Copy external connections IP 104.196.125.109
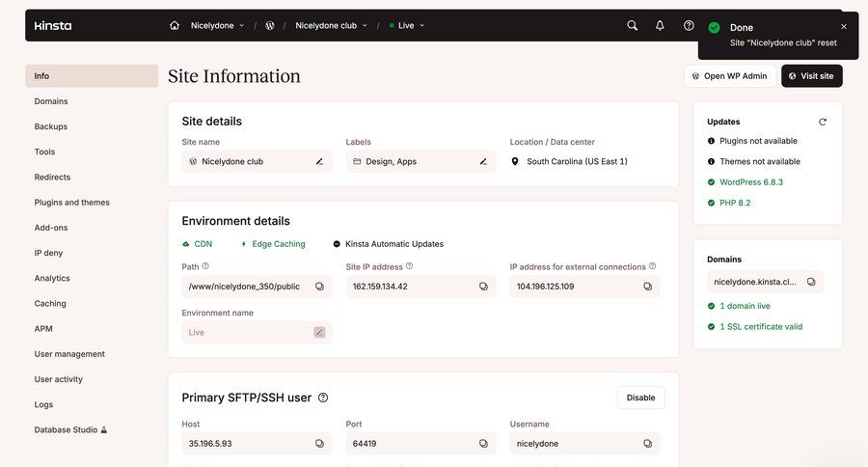 point(648,287)
